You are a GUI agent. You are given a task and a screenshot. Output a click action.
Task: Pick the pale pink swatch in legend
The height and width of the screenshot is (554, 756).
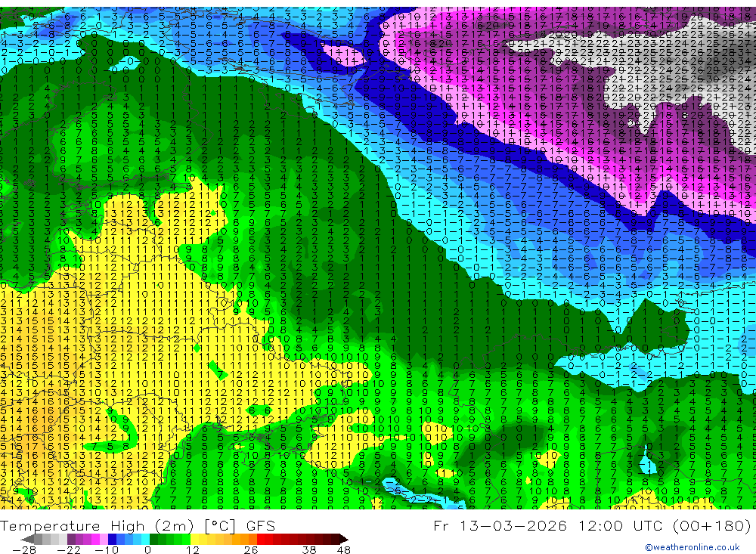[104, 540]
